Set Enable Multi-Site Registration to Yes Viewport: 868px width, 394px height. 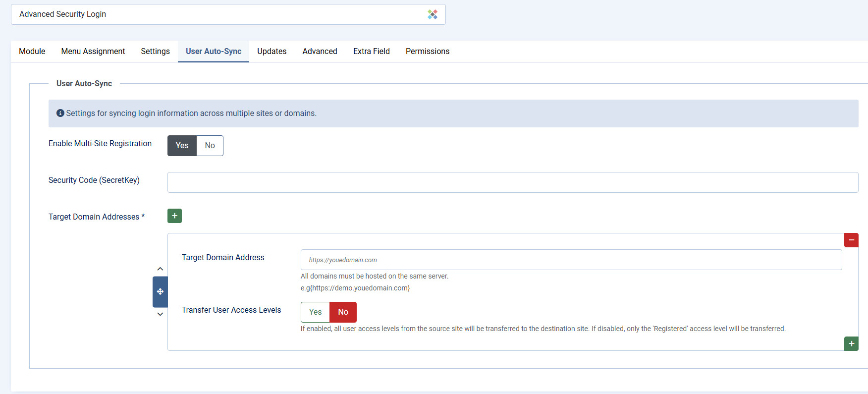tap(182, 146)
